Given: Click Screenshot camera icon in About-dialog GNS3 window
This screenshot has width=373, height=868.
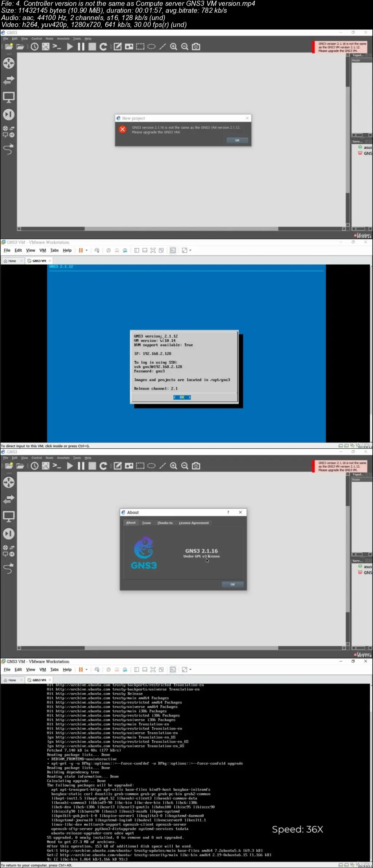Looking at the screenshot, I should point(196,466).
